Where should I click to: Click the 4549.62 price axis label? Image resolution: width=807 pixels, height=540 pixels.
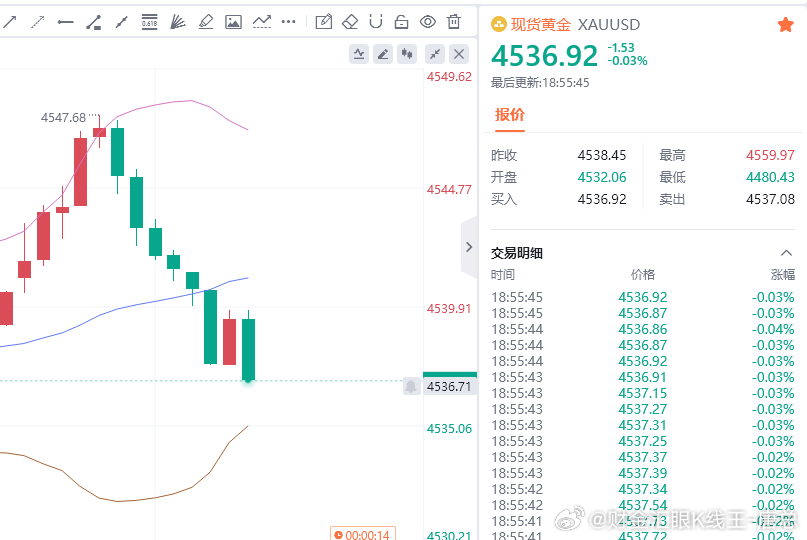point(449,77)
